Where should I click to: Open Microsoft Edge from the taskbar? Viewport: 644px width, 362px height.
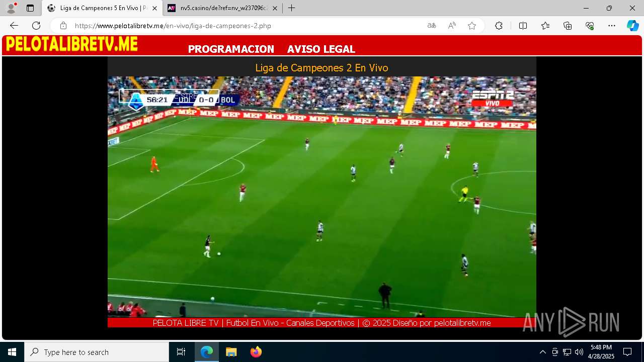pos(207,352)
